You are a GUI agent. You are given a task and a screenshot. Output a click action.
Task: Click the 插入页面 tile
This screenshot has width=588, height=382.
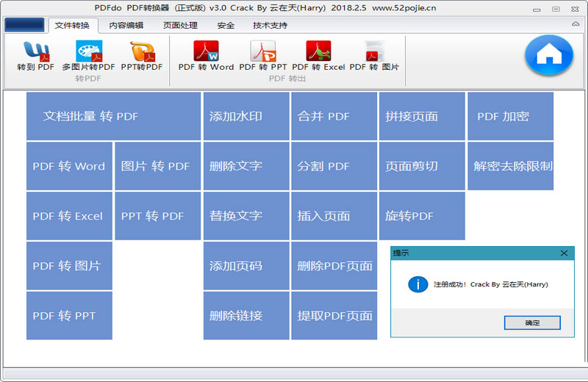click(334, 216)
